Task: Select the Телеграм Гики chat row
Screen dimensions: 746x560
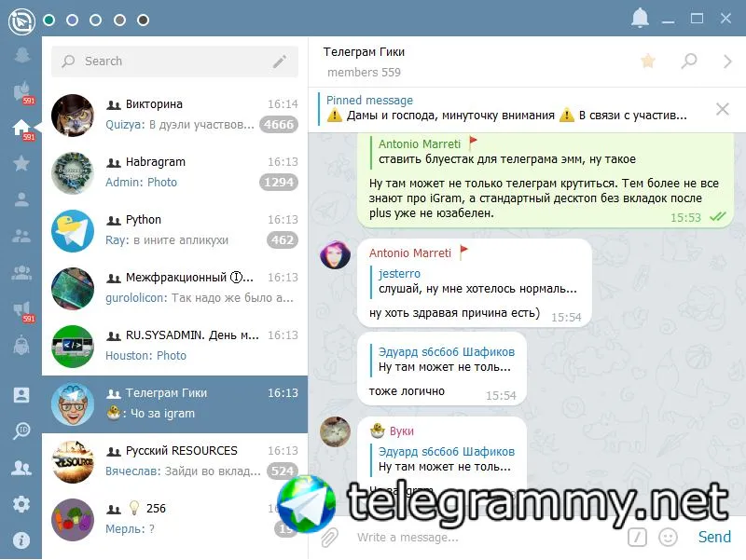Action: click(x=174, y=404)
